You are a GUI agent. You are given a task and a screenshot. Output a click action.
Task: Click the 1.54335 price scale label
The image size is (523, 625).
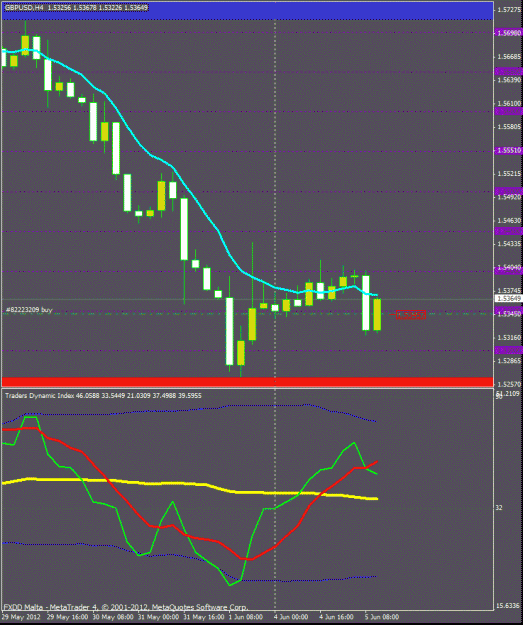pyautogui.click(x=509, y=244)
